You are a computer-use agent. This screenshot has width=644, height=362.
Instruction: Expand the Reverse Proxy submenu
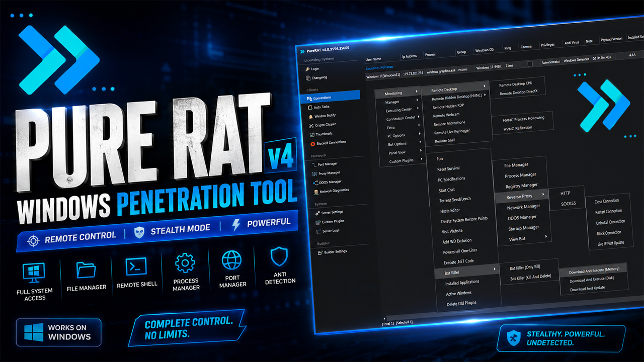pos(522,197)
